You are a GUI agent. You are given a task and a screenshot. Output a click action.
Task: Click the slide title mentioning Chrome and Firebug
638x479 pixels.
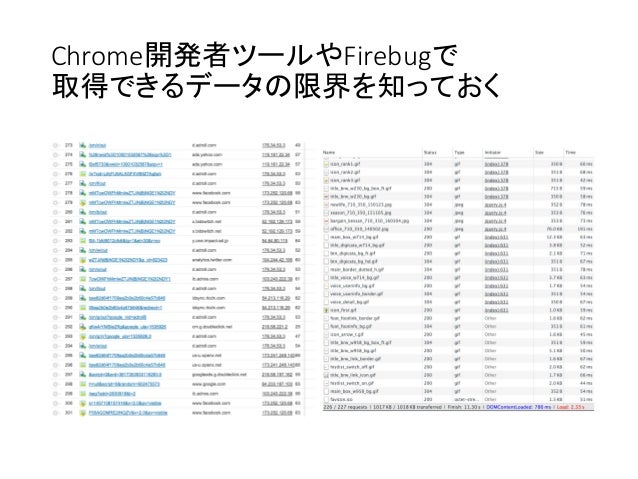click(x=275, y=70)
